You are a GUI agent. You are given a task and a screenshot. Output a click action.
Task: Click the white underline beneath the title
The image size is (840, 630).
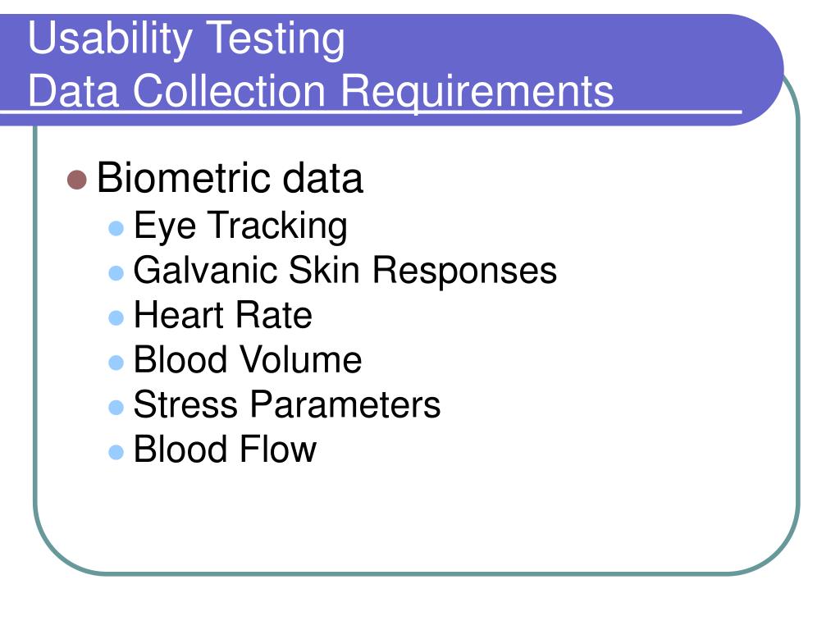click(x=371, y=112)
